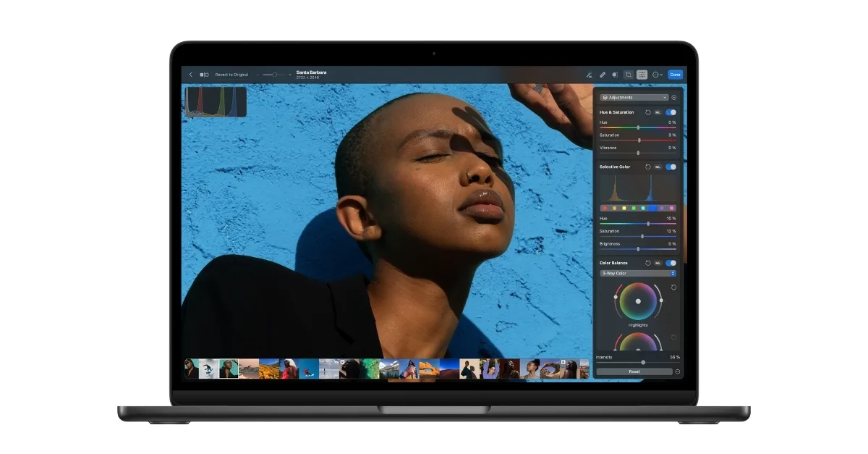The image size is (868, 454).
Task: Select the auto-enhance magic wand tool
Action: point(590,75)
